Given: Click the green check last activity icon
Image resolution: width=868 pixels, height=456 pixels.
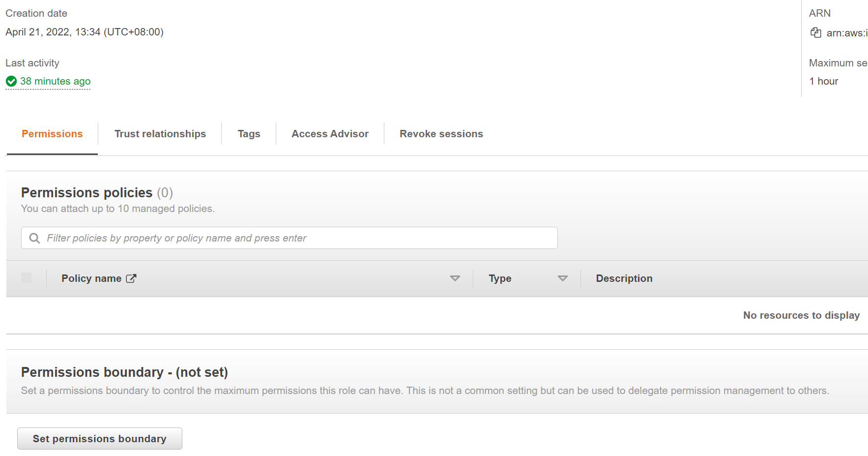Looking at the screenshot, I should [11, 81].
